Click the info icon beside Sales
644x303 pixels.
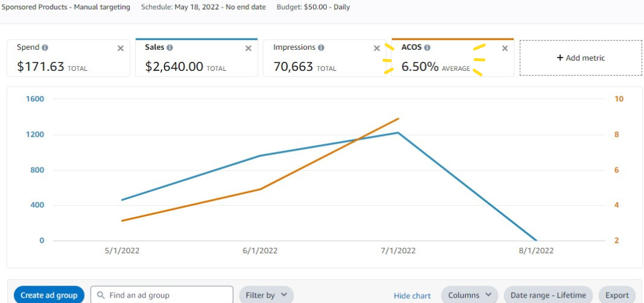(169, 47)
